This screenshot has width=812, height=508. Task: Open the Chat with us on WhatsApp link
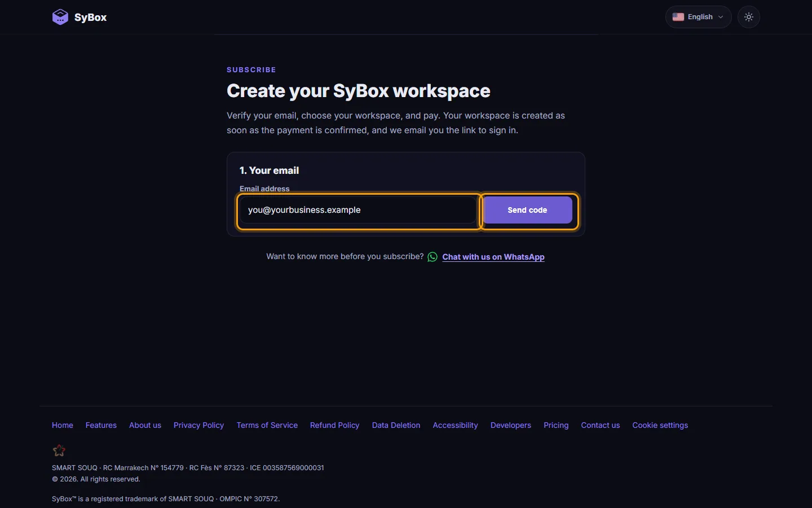coord(493,257)
